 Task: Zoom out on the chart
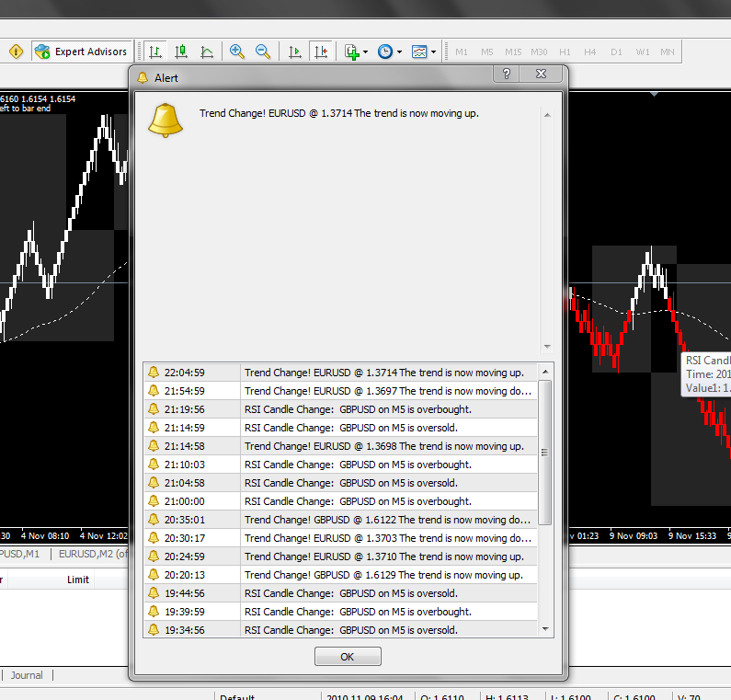tap(263, 52)
